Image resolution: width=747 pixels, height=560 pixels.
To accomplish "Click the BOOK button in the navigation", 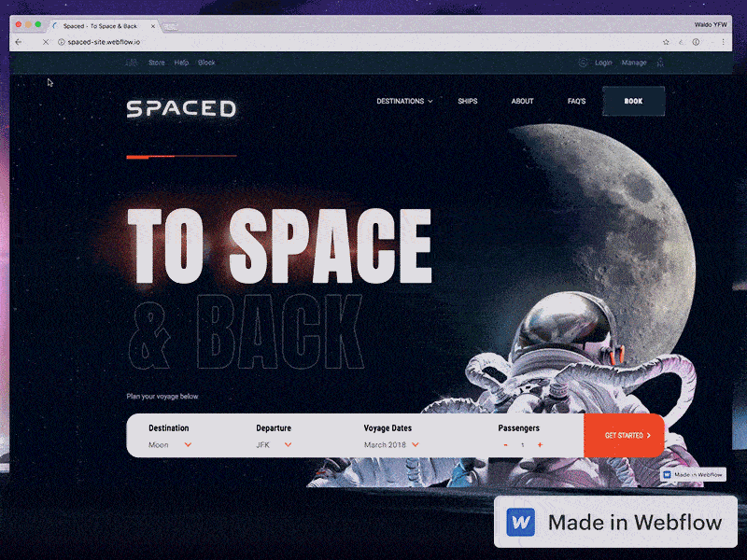I will coord(633,101).
